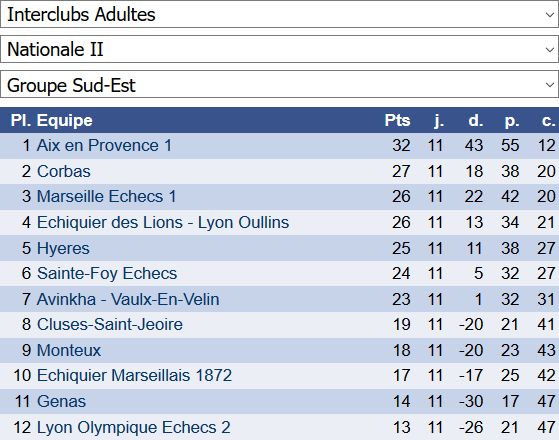559x440 pixels.
Task: Select the Genas team link
Action: coord(61,401)
